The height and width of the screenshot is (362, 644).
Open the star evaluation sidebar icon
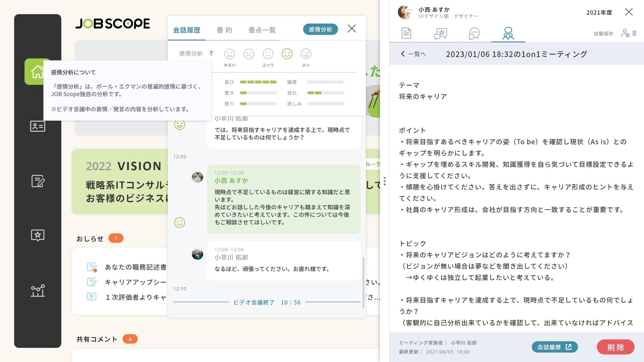coord(38,235)
